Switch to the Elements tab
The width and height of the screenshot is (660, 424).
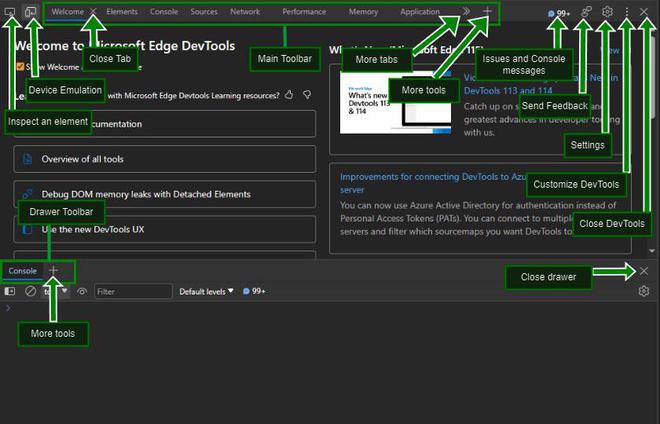pyautogui.click(x=122, y=12)
